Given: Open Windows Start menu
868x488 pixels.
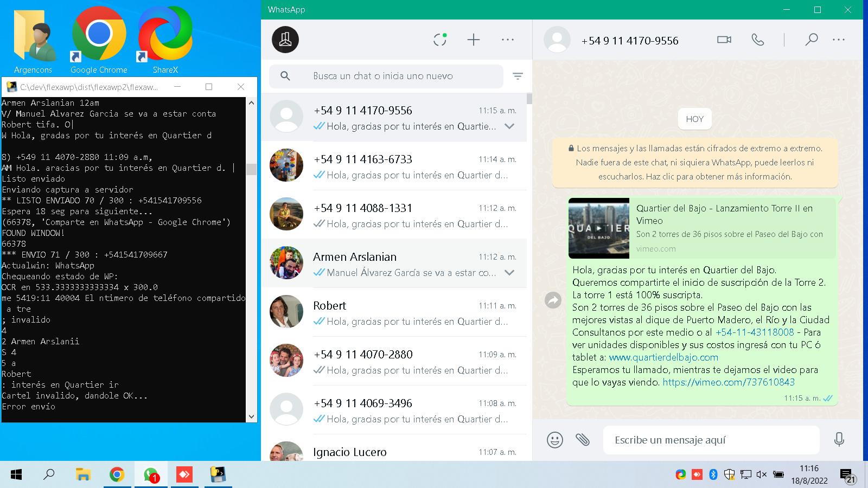Looking at the screenshot, I should click(x=16, y=475).
